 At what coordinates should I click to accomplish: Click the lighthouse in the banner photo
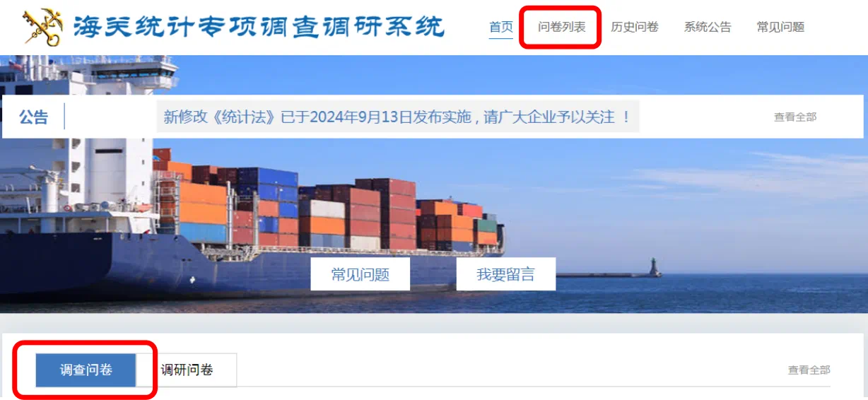[x=655, y=266]
